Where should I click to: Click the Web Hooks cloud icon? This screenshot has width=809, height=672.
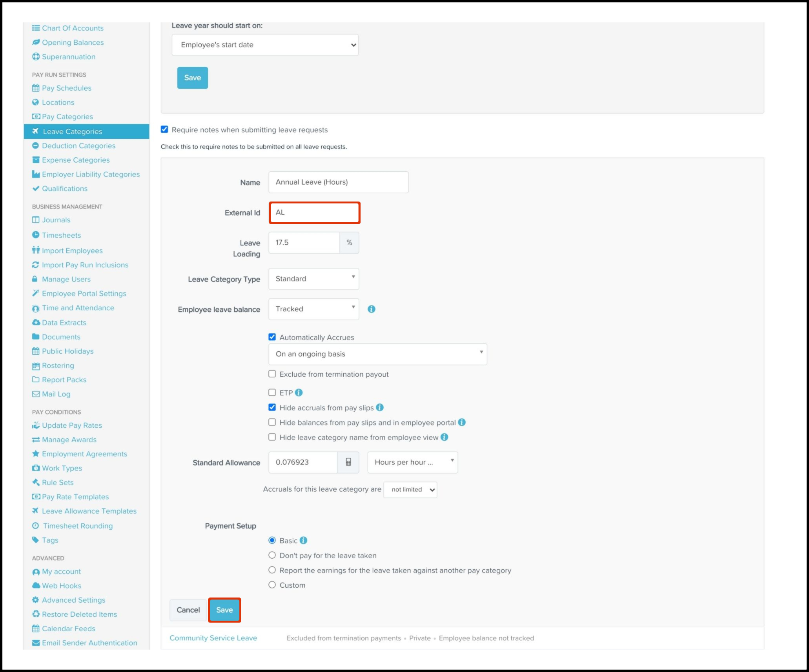(36, 585)
